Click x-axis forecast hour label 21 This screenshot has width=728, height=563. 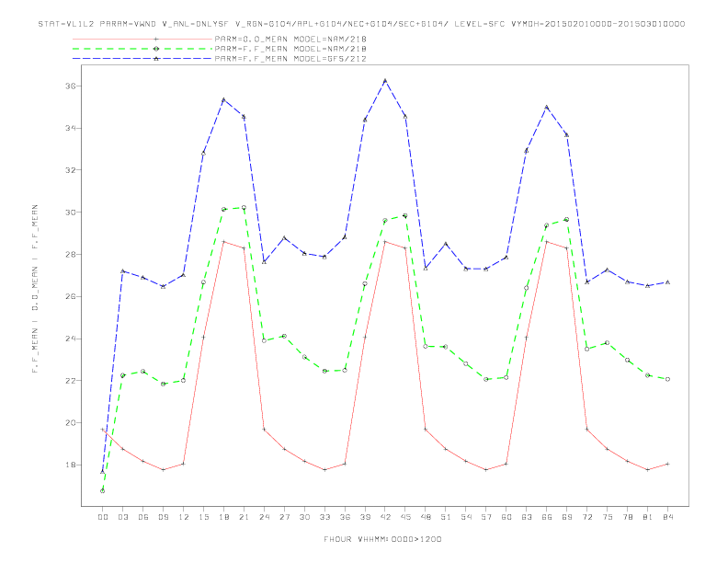point(244,517)
